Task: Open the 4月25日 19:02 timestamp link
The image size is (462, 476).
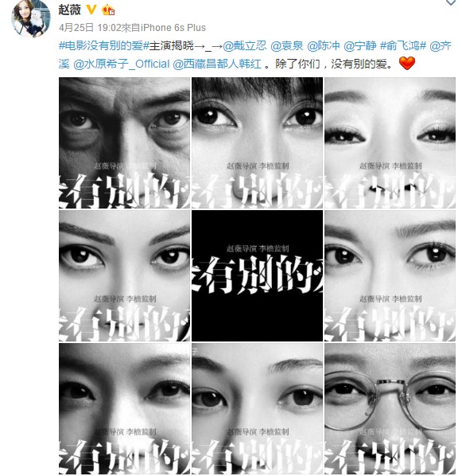Action: (90, 28)
